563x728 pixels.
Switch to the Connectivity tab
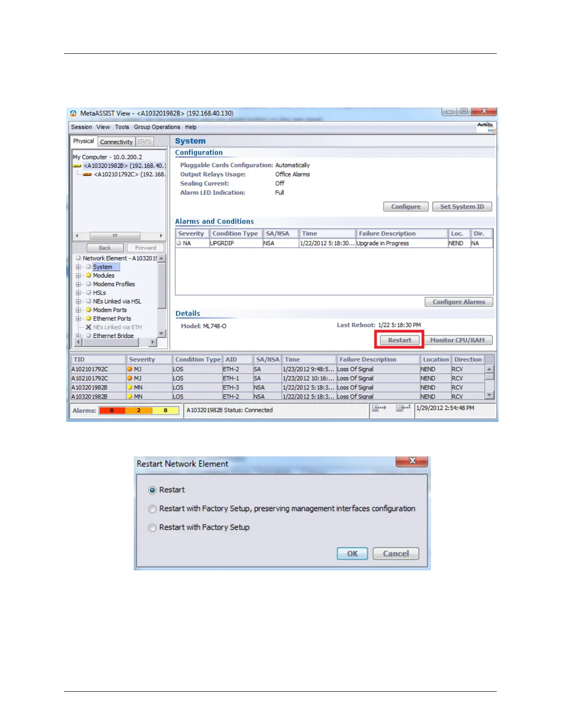click(x=116, y=142)
